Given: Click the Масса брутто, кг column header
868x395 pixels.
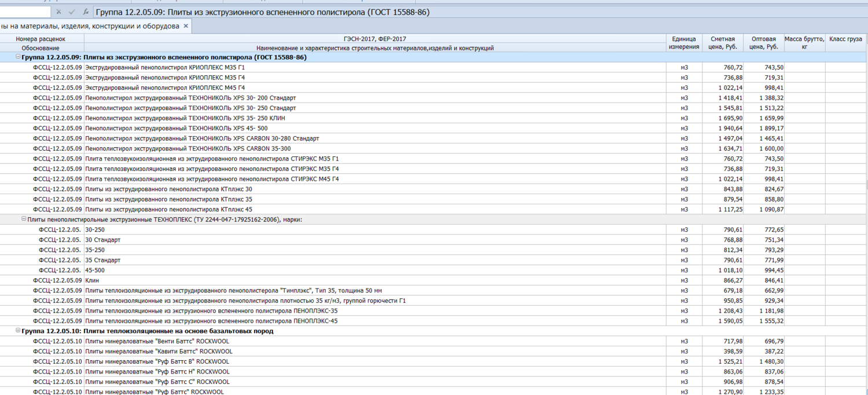Looking at the screenshot, I should pyautogui.click(x=804, y=43).
